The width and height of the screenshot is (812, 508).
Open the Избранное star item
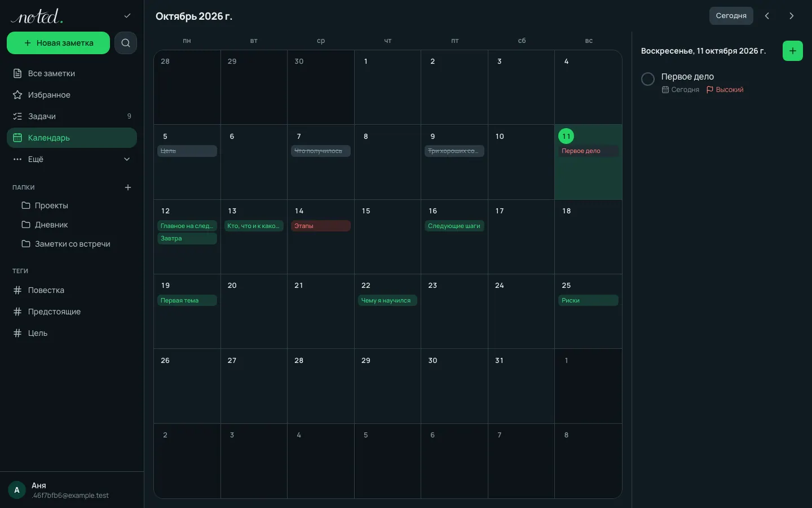tap(72, 95)
